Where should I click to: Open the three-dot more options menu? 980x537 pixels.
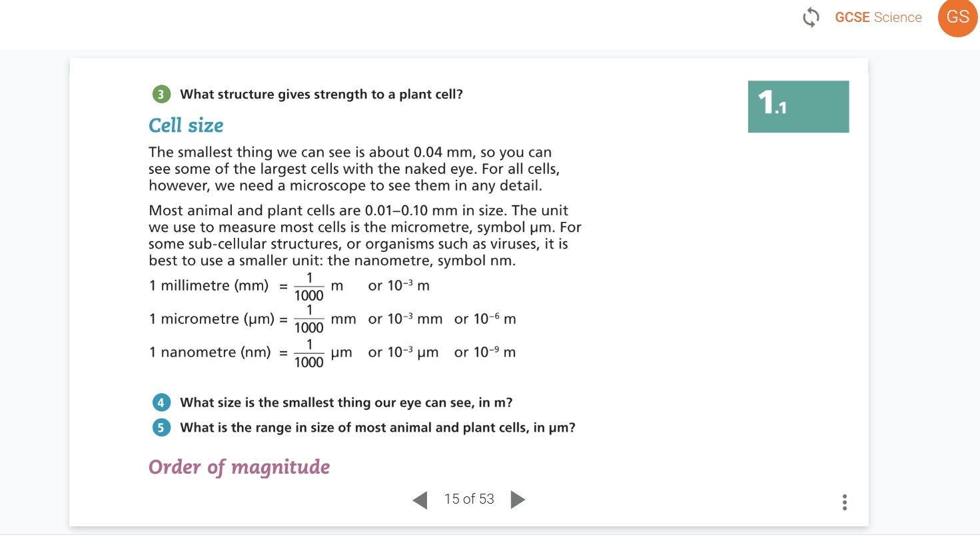pyautogui.click(x=844, y=502)
